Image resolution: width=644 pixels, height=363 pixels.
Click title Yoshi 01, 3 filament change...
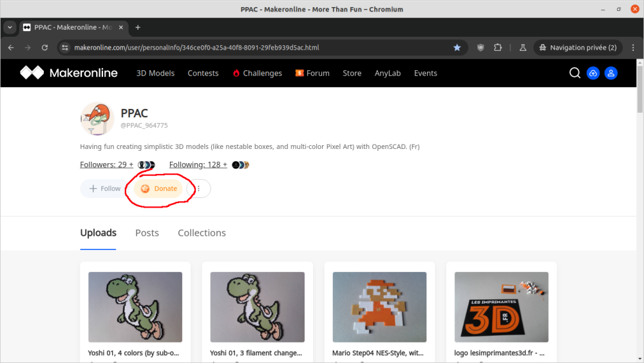(x=256, y=353)
